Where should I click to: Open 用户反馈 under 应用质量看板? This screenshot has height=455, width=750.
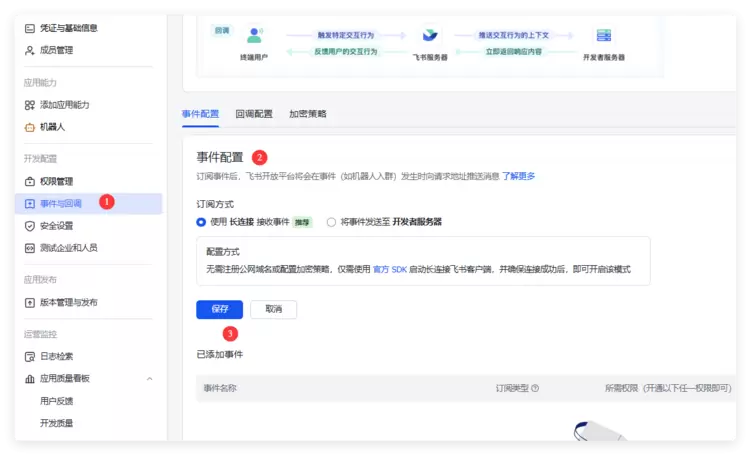pos(57,401)
